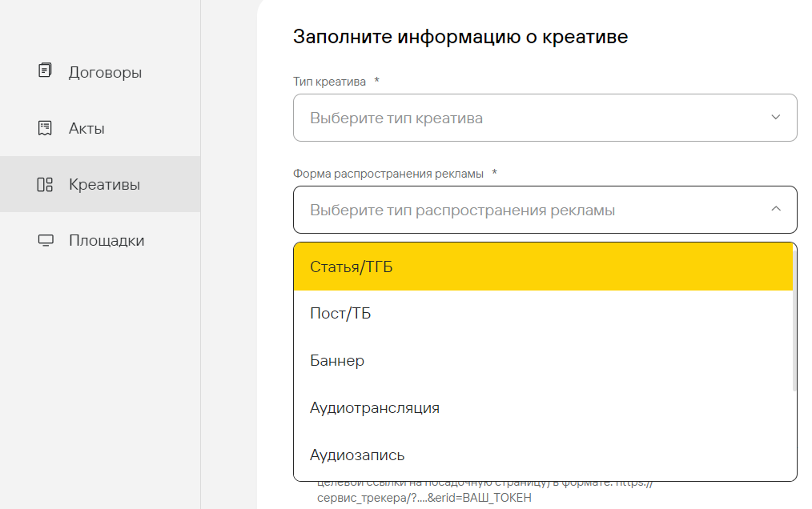Click the Креативы layout icon
This screenshot has height=509, width=812.
(x=45, y=185)
